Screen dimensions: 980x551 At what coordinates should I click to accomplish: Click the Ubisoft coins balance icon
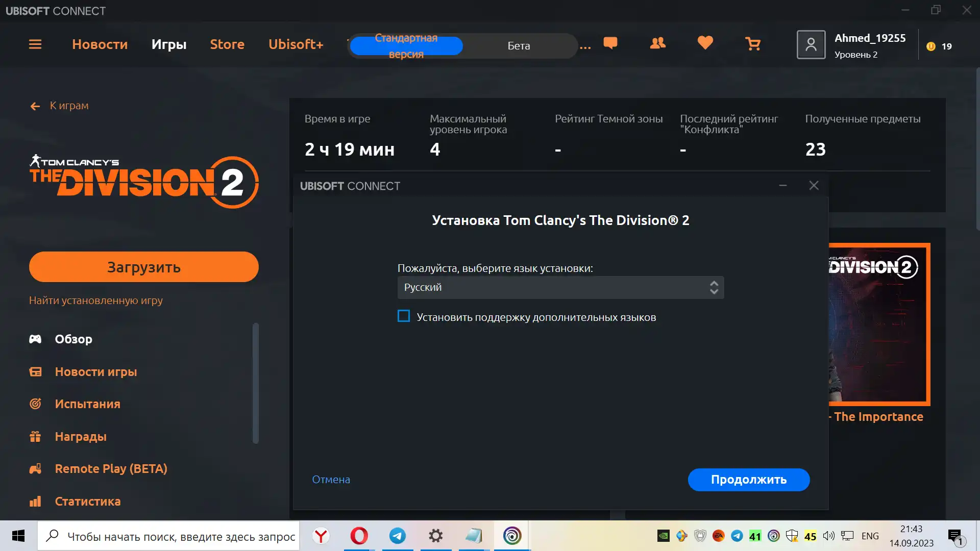point(931,46)
